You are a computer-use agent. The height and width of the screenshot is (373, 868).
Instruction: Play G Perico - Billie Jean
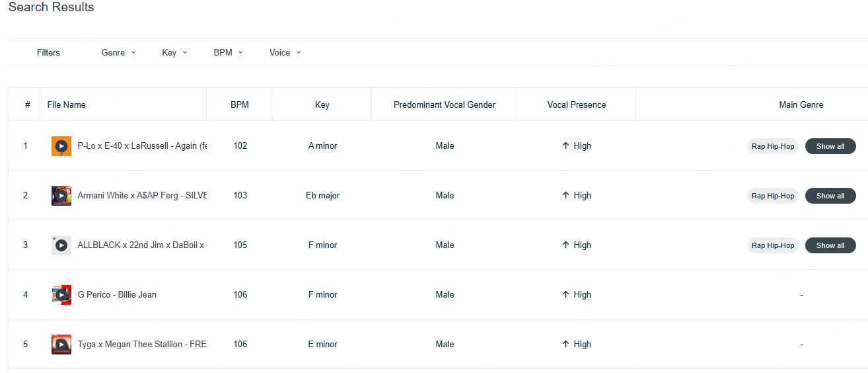point(61,295)
